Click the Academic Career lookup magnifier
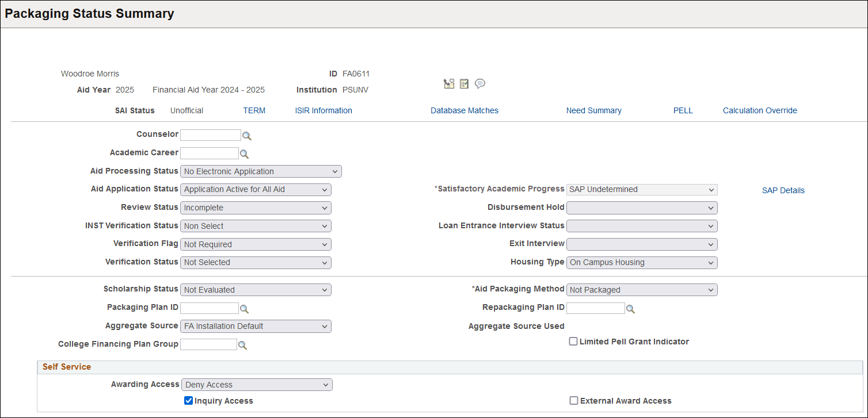Viewport: 868px width, 418px height. pos(244,154)
